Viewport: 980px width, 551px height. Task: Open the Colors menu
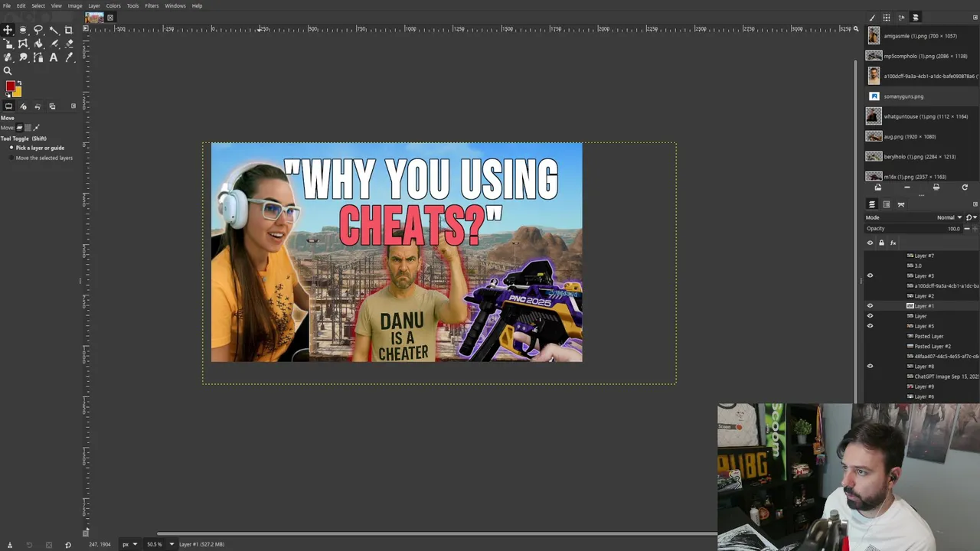(x=113, y=5)
